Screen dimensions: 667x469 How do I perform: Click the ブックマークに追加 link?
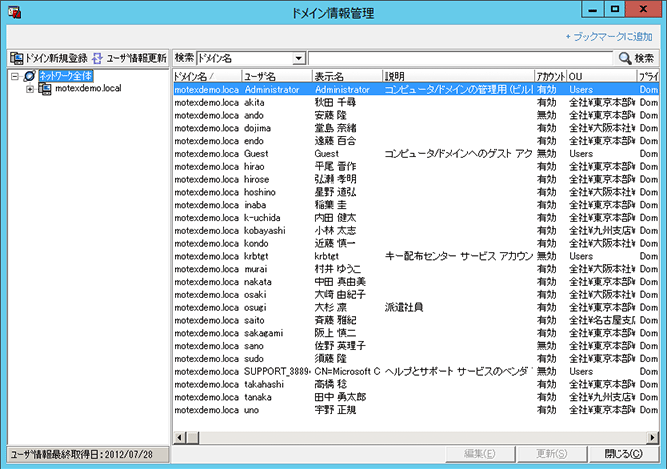(x=609, y=37)
